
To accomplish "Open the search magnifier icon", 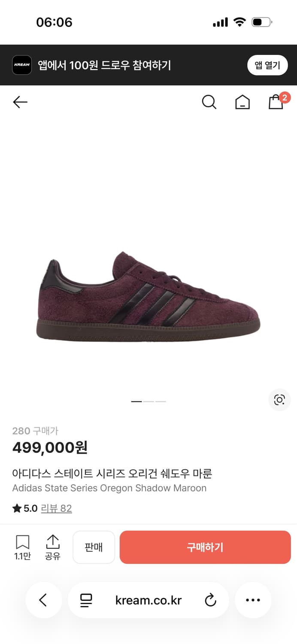I will click(209, 102).
